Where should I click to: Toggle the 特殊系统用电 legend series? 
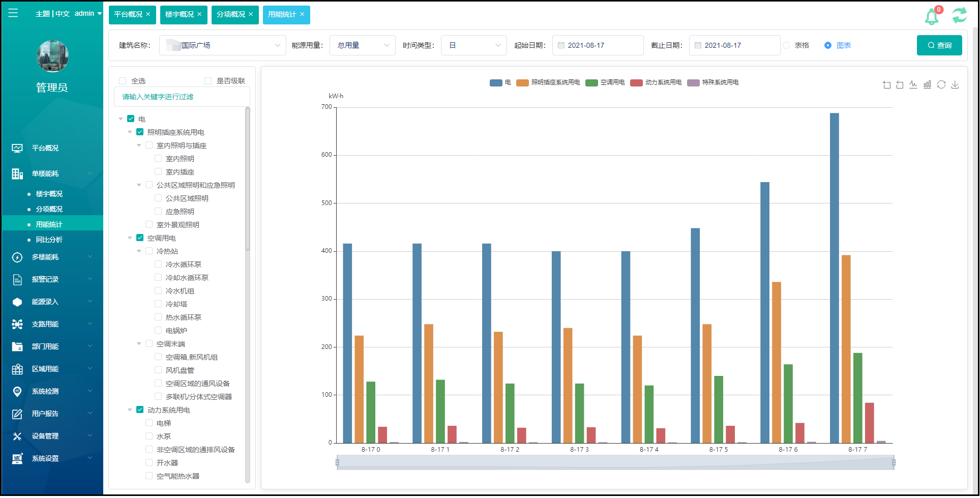[713, 82]
